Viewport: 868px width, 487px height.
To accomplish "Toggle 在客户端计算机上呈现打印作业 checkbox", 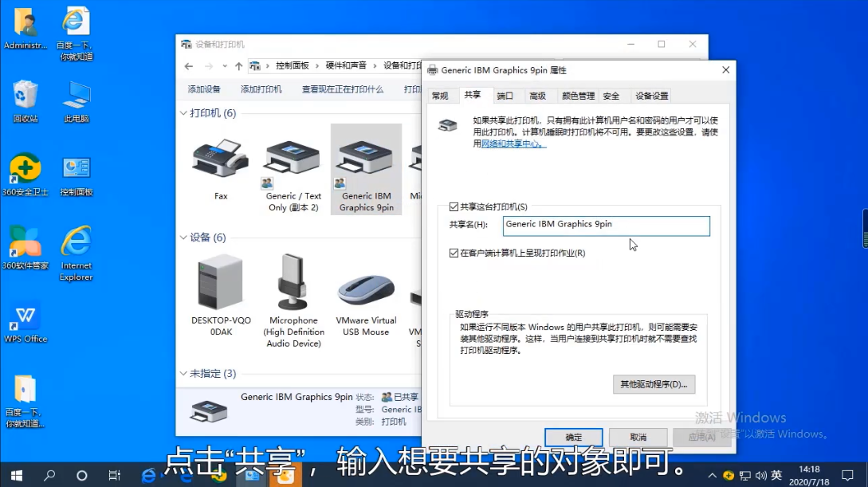I will click(x=454, y=253).
